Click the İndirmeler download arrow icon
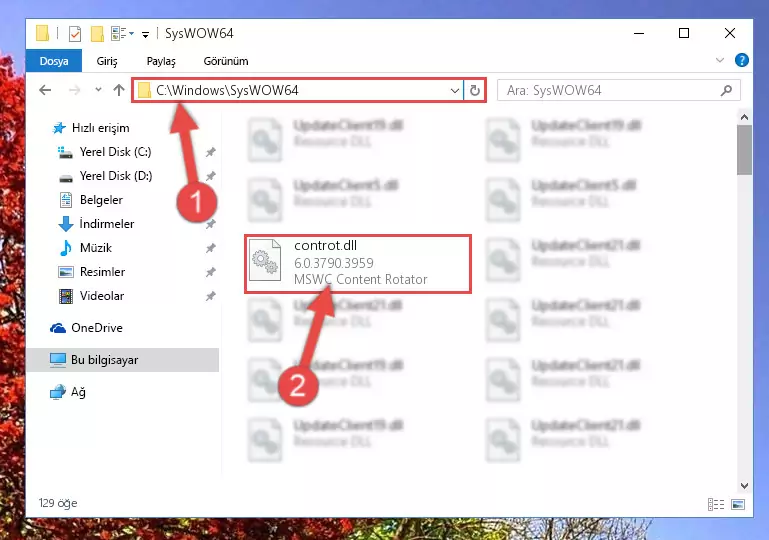The width and height of the screenshot is (769, 540). [x=66, y=224]
